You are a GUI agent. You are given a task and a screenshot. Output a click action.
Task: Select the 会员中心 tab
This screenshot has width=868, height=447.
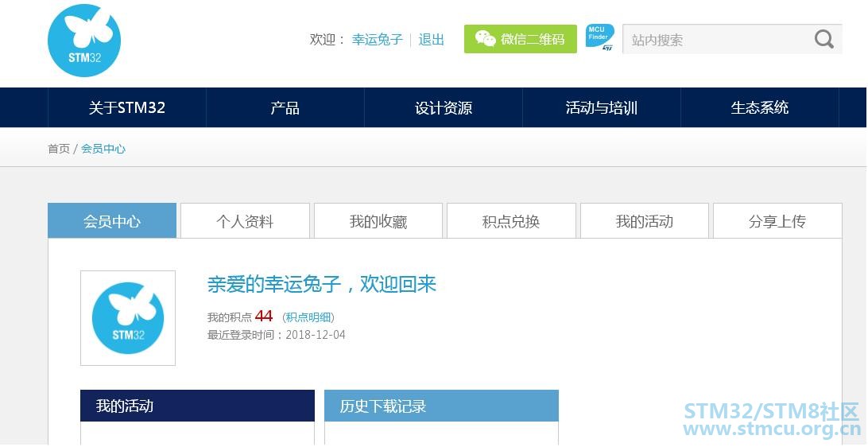(x=112, y=221)
